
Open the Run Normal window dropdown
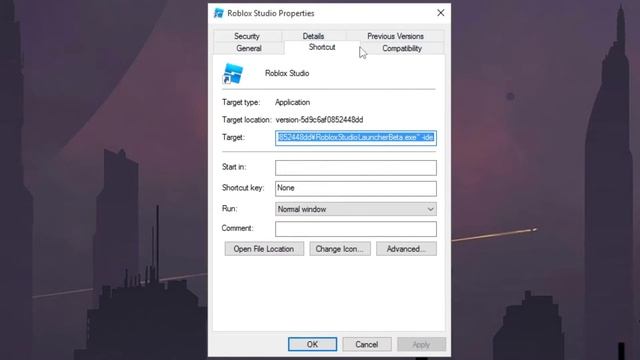356,209
